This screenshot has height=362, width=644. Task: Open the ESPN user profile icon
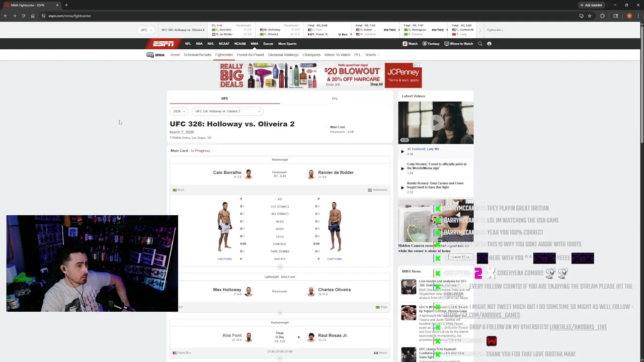coord(489,44)
